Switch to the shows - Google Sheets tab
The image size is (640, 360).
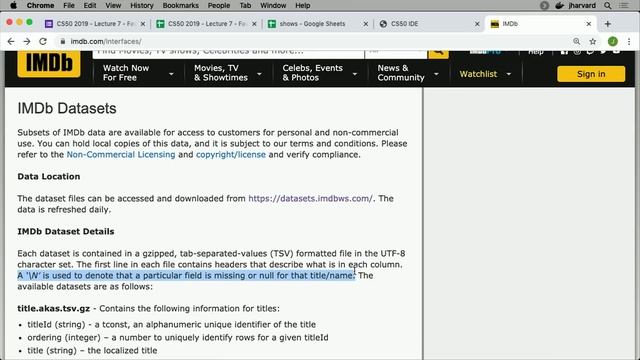(x=313, y=24)
